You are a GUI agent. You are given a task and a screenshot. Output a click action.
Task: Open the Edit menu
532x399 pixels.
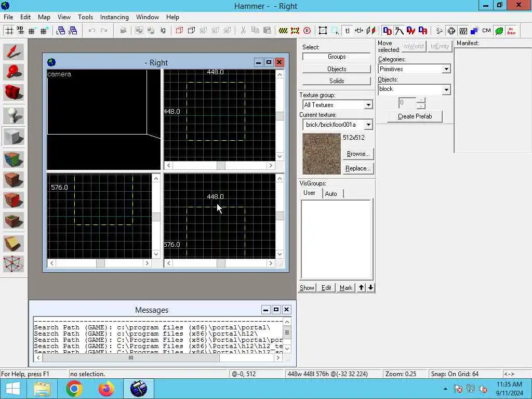point(25,17)
